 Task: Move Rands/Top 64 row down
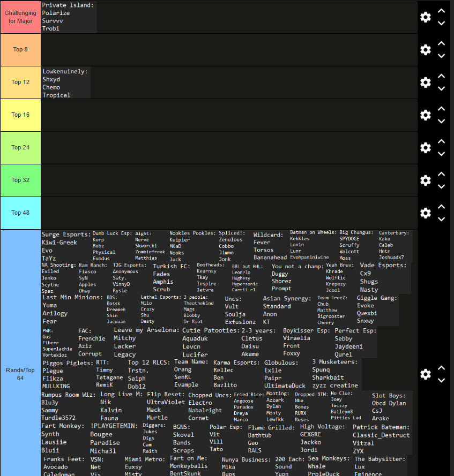[x=441, y=380]
